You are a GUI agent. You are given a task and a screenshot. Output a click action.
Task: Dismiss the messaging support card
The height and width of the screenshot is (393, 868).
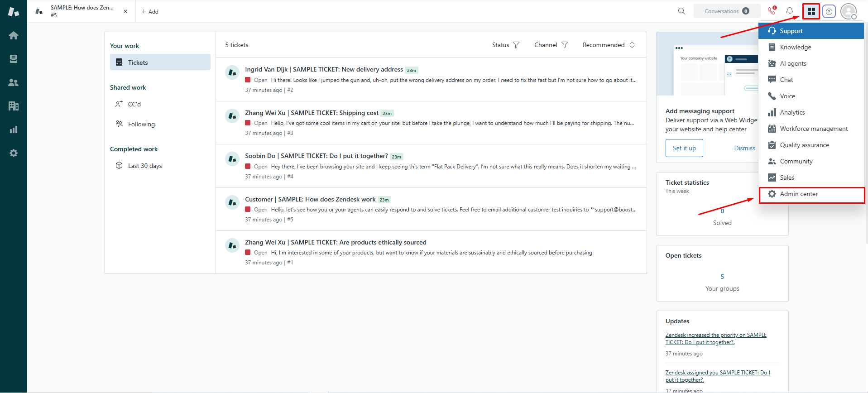(744, 148)
